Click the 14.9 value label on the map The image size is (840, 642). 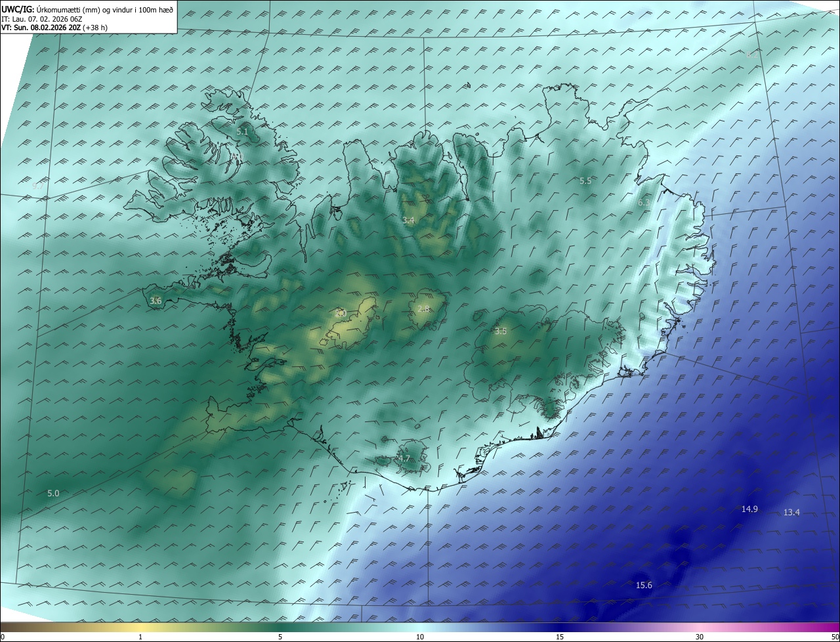point(749,509)
